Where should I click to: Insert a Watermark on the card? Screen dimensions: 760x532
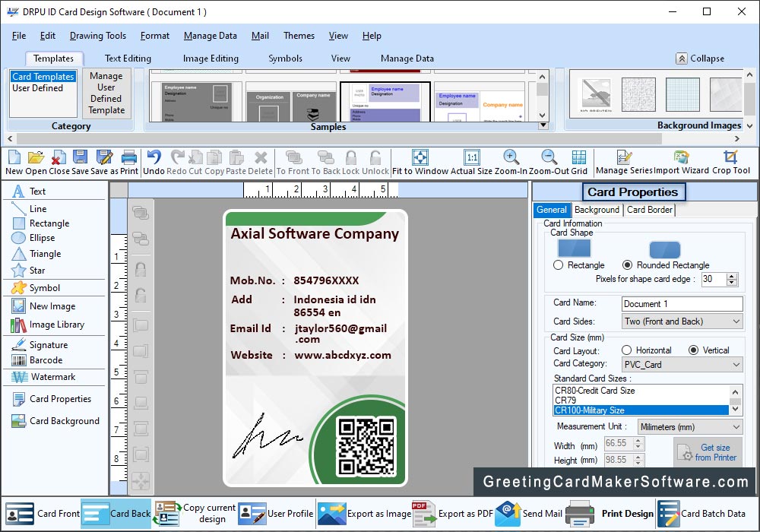coord(43,377)
